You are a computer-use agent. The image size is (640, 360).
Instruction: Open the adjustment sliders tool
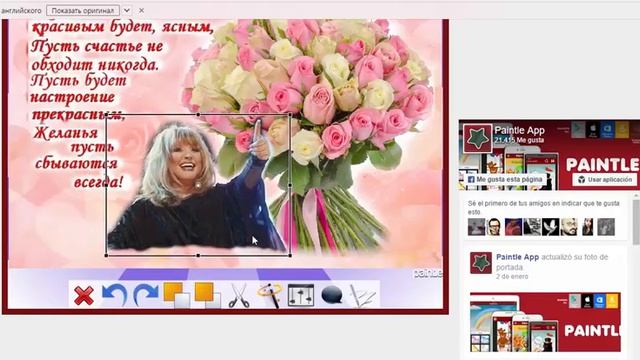(x=301, y=295)
